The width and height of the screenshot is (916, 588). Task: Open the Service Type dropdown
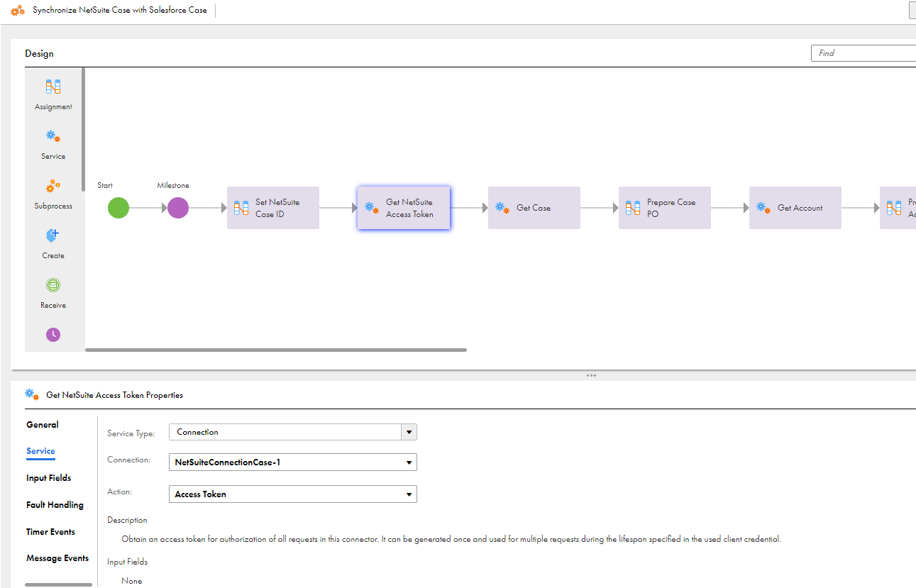click(x=293, y=432)
